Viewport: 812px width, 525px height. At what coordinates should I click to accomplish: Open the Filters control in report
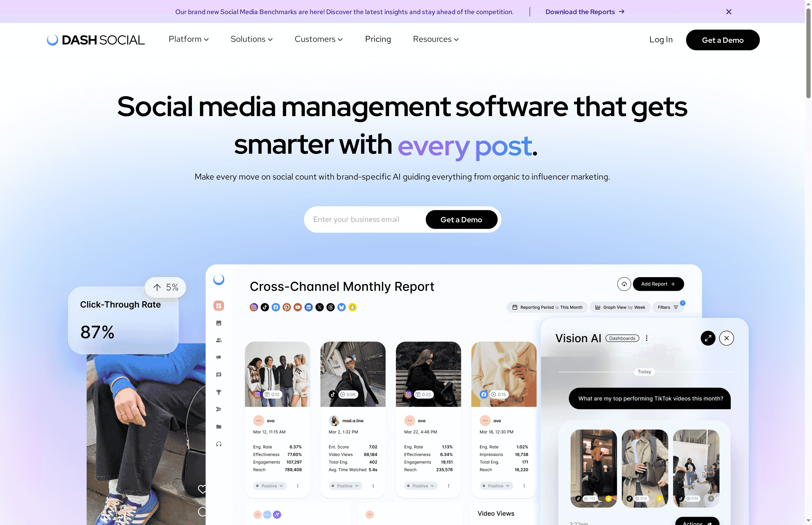668,307
